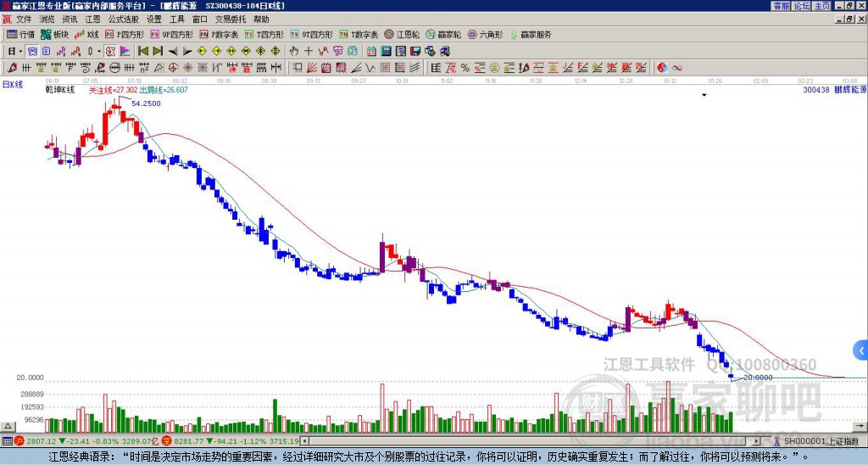
Task: Select the red pencil drawing tool
Action: (12, 68)
